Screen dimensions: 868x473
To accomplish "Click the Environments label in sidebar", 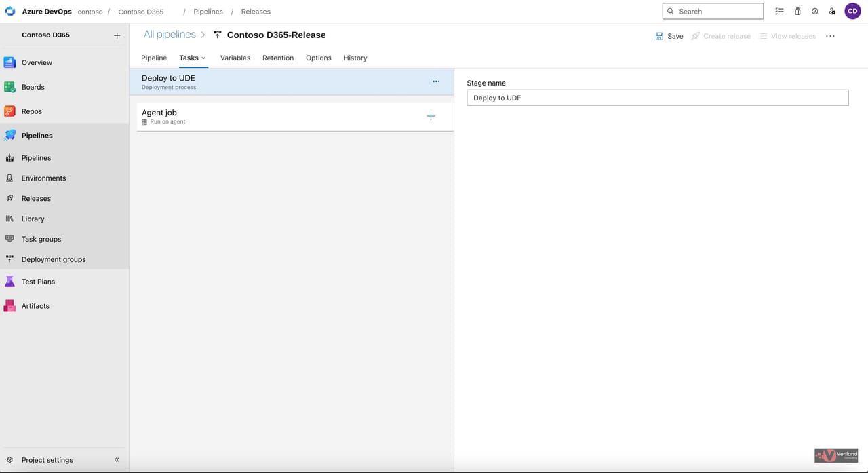I will click(43, 178).
